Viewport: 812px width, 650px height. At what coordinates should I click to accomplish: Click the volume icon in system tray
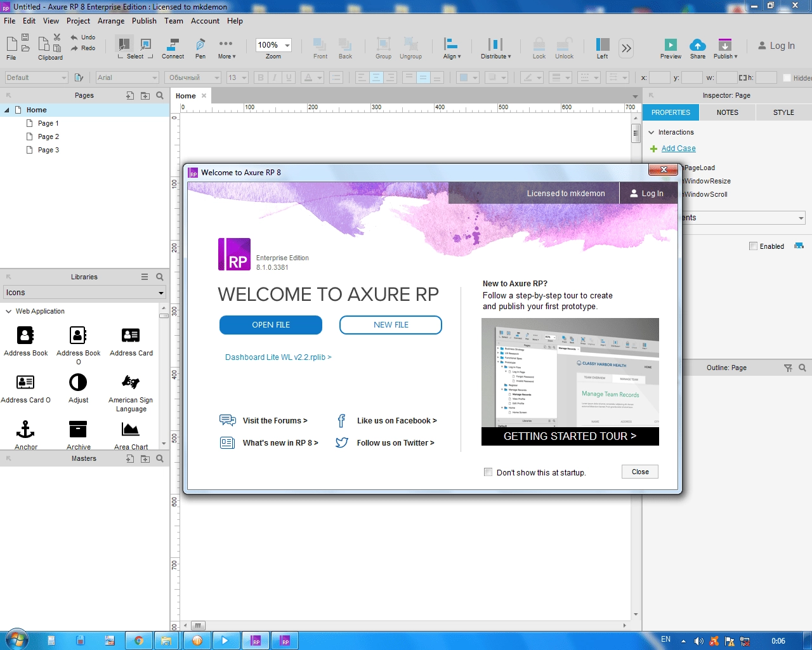tap(698, 641)
